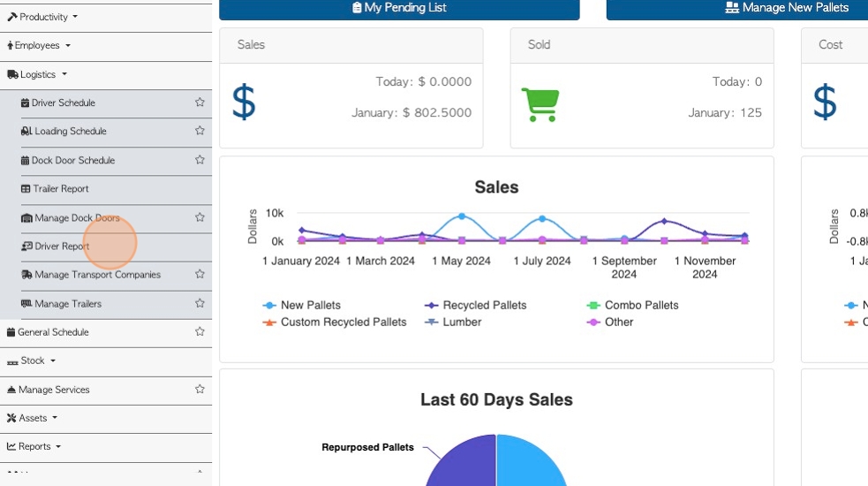This screenshot has height=486, width=868.
Task: Click the table icon beside Trailer Report
Action: pyautogui.click(x=26, y=188)
